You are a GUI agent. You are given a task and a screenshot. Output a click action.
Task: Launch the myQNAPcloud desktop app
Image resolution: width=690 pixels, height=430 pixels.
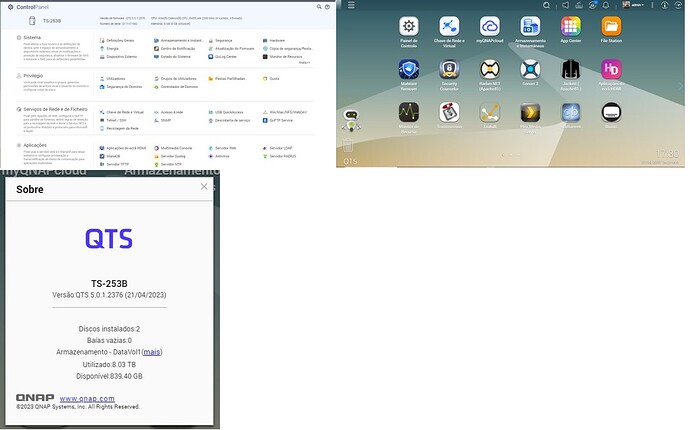click(x=489, y=26)
